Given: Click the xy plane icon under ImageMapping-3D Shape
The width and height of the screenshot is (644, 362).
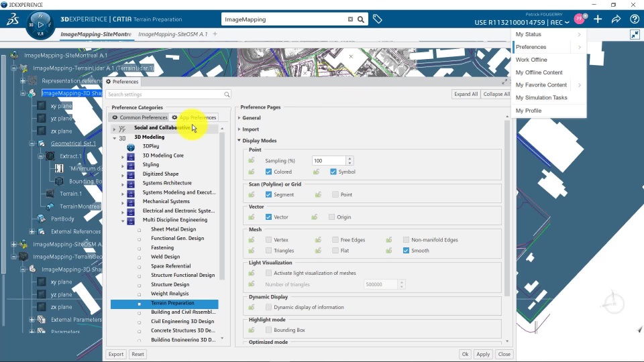Looking at the screenshot, I should [42, 105].
